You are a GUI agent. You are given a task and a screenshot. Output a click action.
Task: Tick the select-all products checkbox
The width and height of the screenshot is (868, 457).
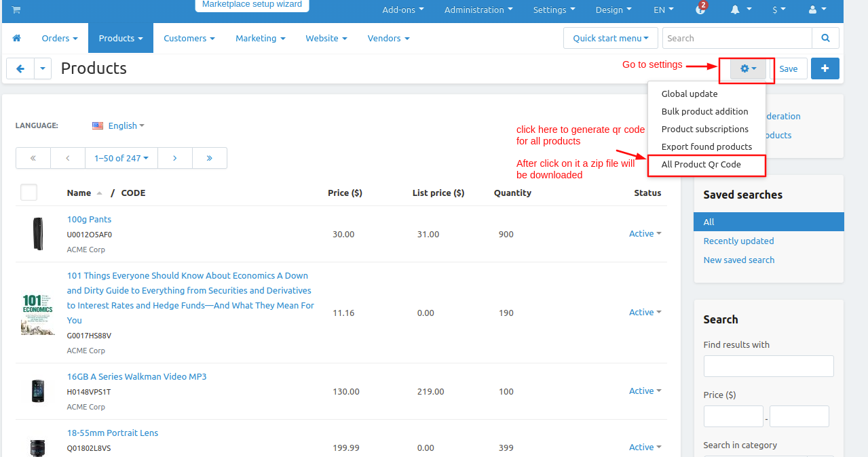pyautogui.click(x=29, y=193)
